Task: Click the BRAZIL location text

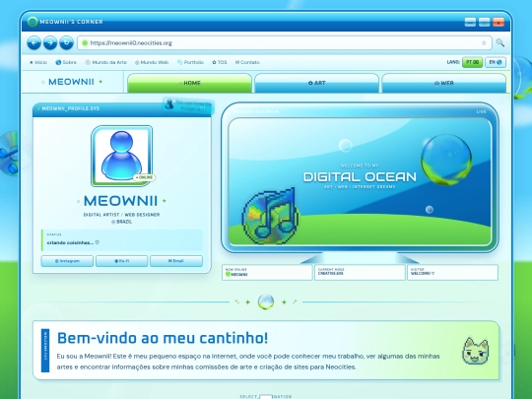Action: pos(121,222)
